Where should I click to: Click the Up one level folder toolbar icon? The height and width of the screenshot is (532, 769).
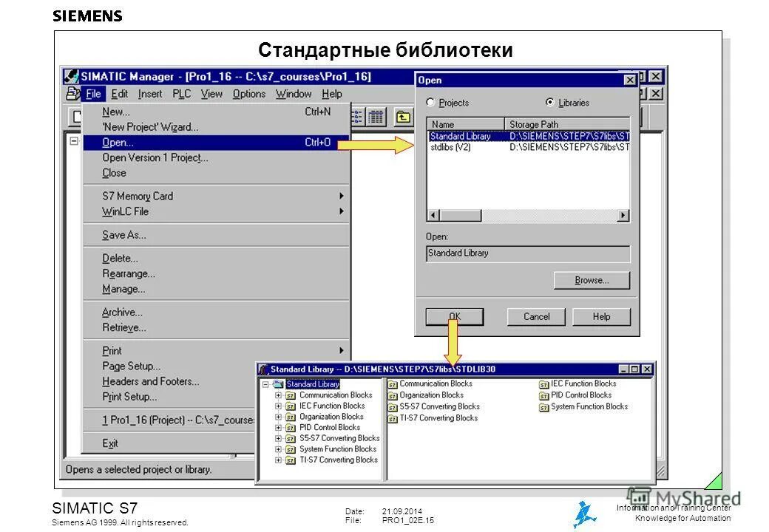coord(403,117)
